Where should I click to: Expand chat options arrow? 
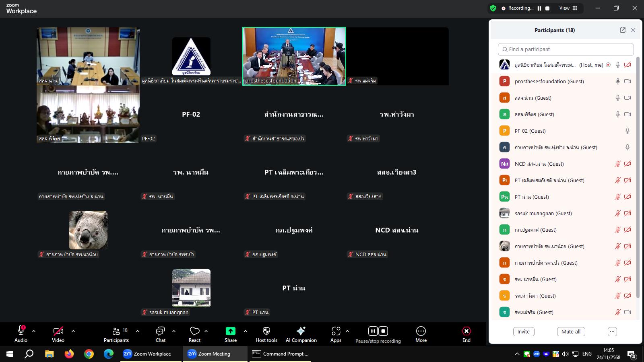pyautogui.click(x=174, y=331)
